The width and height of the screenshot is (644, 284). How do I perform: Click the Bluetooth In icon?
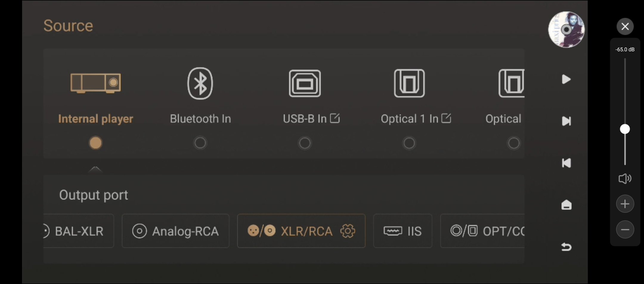click(x=200, y=83)
